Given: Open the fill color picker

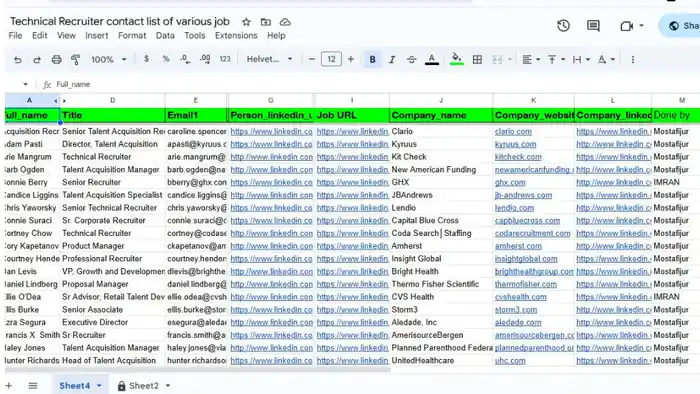Looking at the screenshot, I should (456, 59).
